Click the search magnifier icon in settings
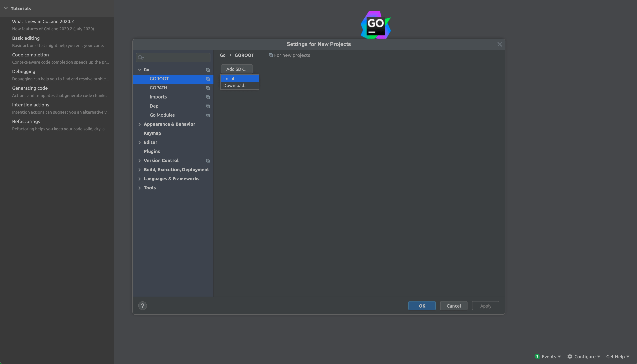 (141, 58)
